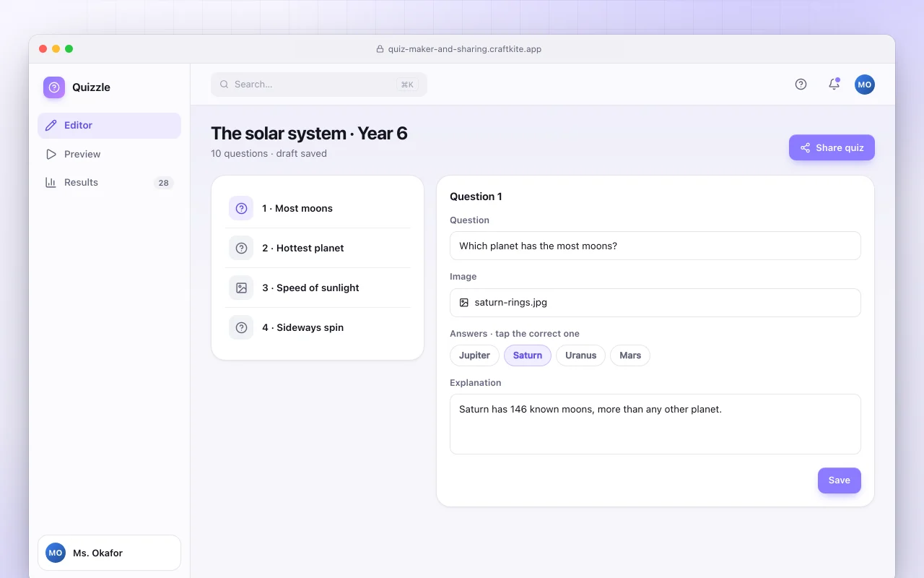Mark Uranus as the correct answer
The image size is (924, 578).
(581, 355)
